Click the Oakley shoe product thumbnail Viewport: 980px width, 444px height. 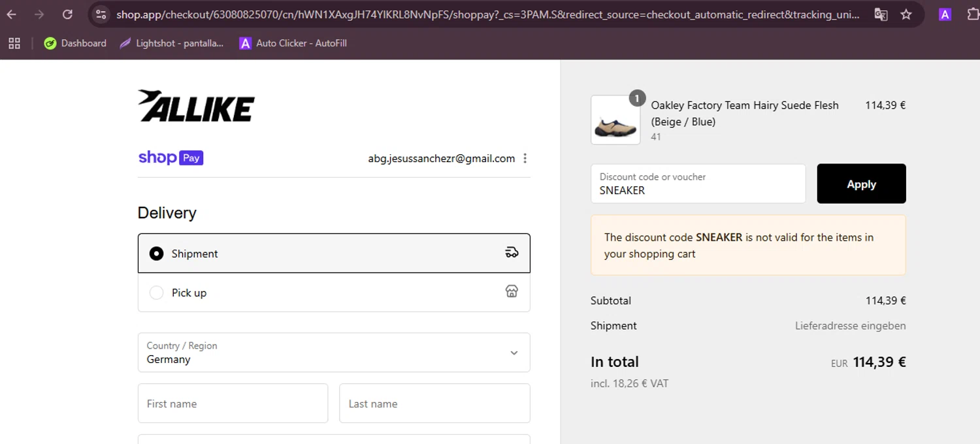tap(615, 120)
